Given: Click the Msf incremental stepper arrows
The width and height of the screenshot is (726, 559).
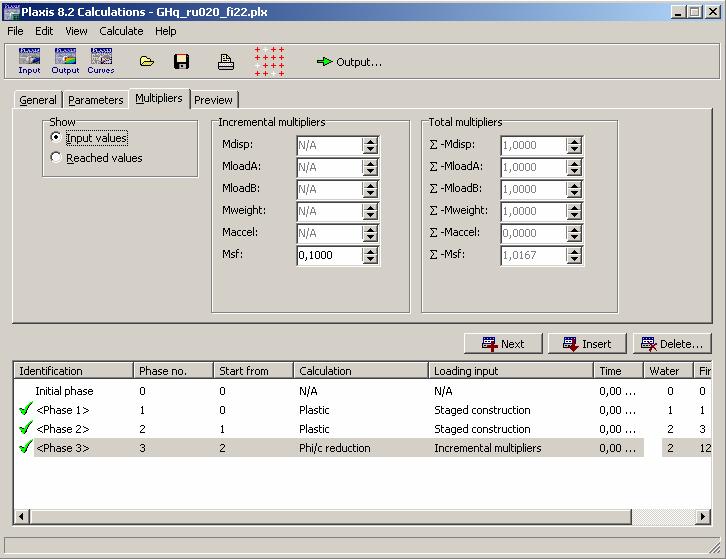Looking at the screenshot, I should pos(370,255).
